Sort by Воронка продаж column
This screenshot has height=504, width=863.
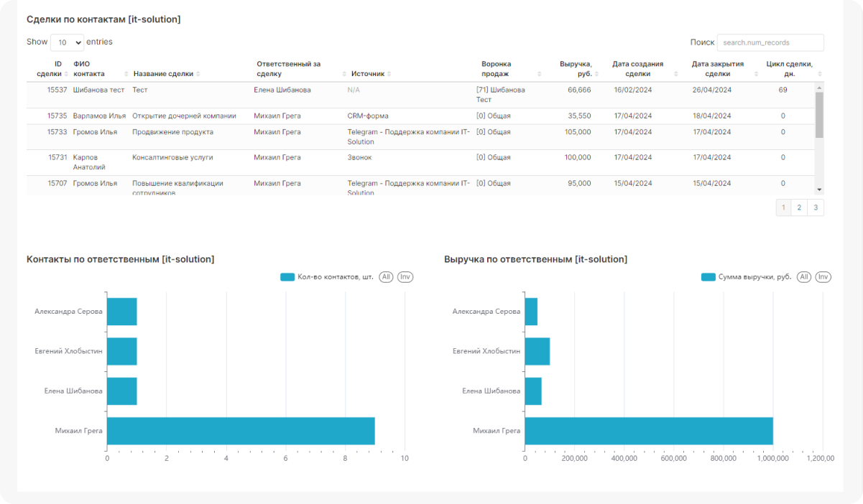510,69
